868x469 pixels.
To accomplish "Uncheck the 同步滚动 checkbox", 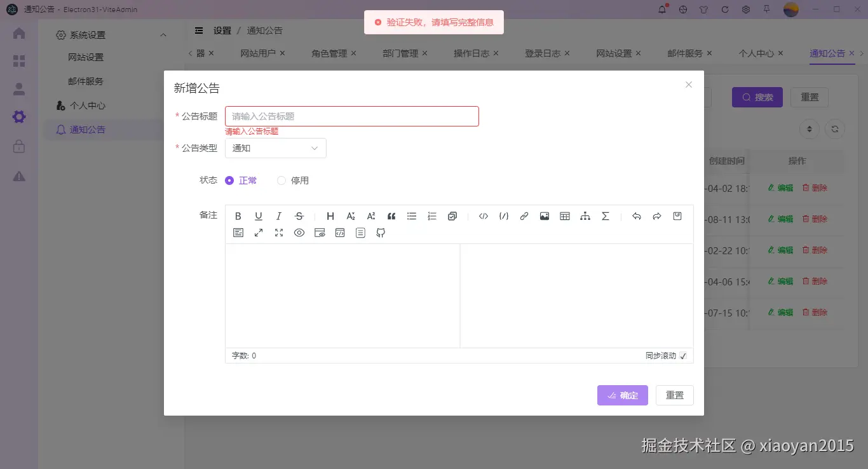I will tap(683, 356).
